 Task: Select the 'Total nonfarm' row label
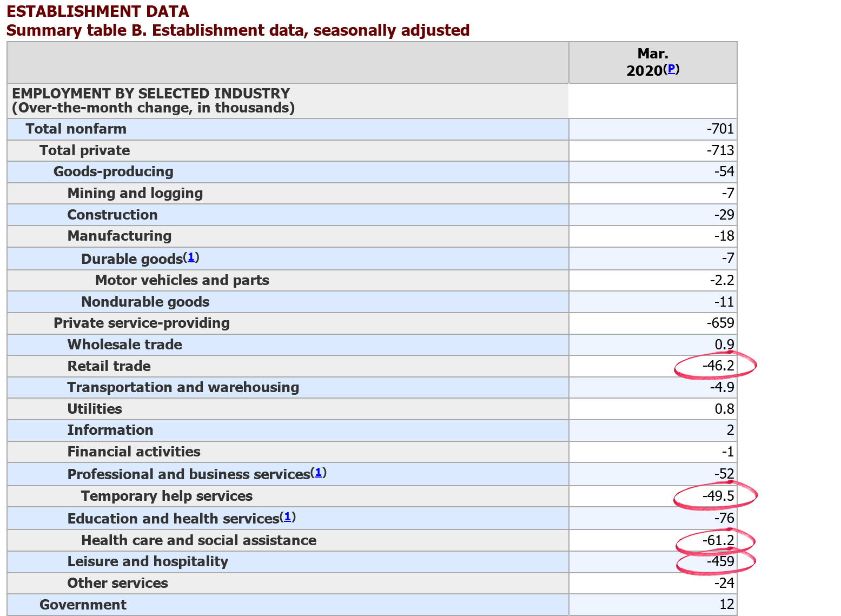pyautogui.click(x=76, y=129)
